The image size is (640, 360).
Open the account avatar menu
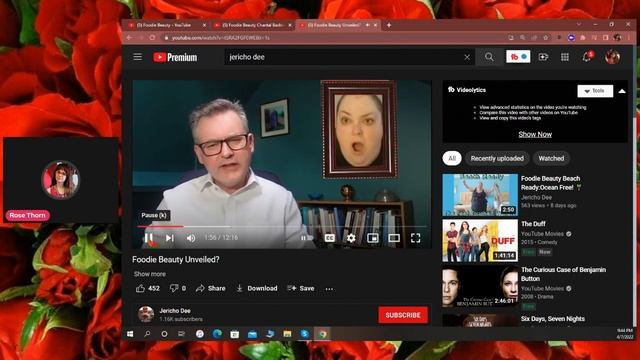(x=612, y=57)
